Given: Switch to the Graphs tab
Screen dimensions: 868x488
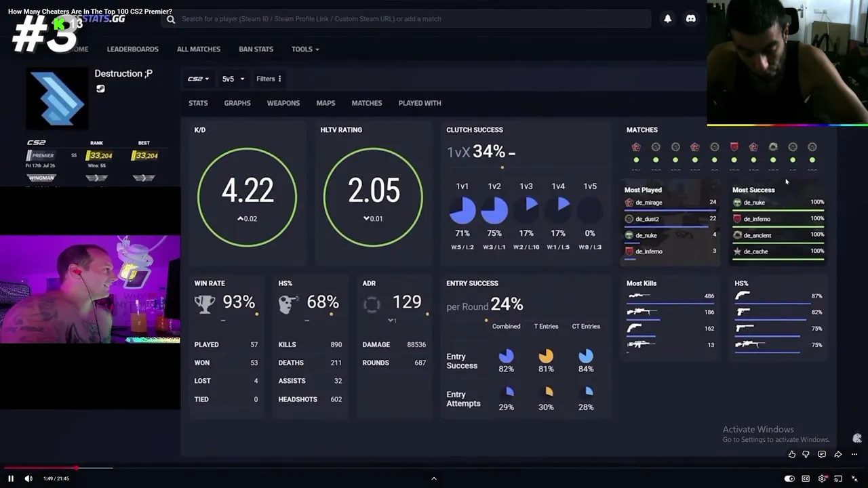Looking at the screenshot, I should coord(237,103).
